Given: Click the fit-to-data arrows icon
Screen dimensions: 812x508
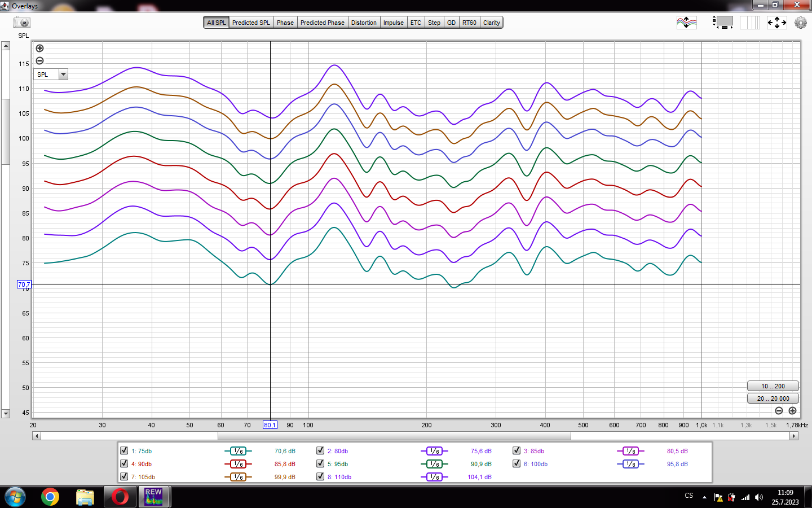Looking at the screenshot, I should click(x=776, y=23).
